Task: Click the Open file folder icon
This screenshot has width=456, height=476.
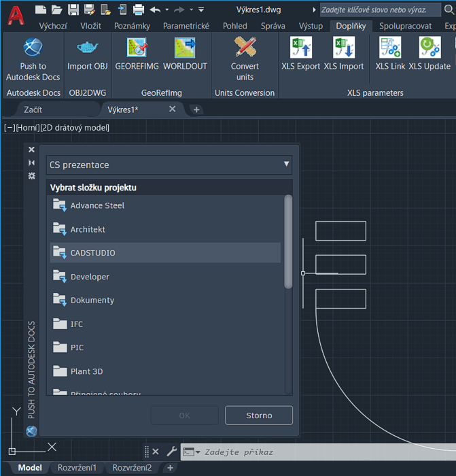Action: pos(56,10)
